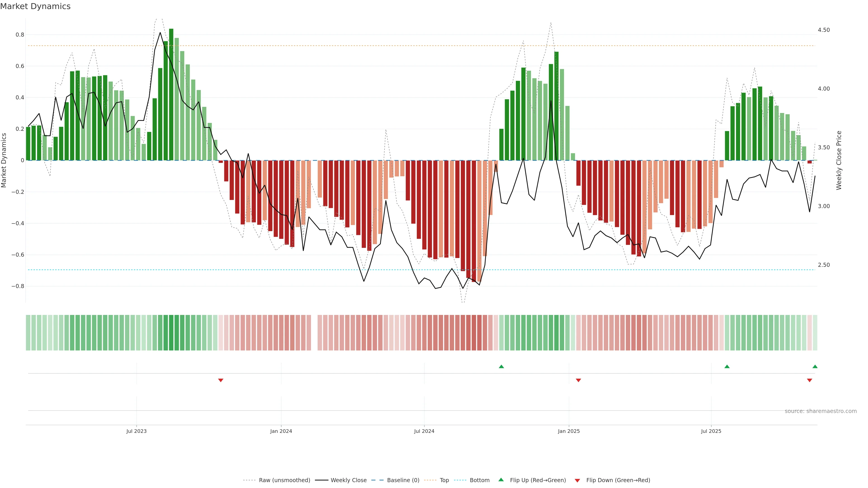
Task: Click the Weekly Close Price axis label
Action: [839, 160]
